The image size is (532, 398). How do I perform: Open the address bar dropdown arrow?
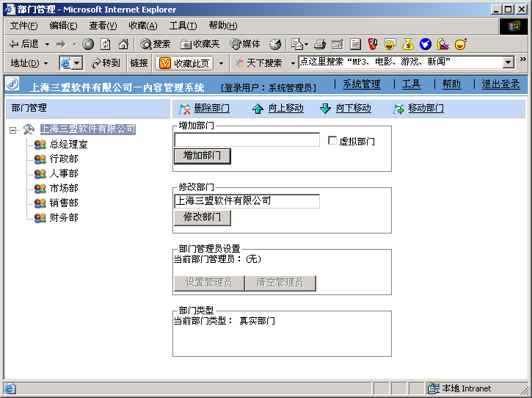point(77,63)
